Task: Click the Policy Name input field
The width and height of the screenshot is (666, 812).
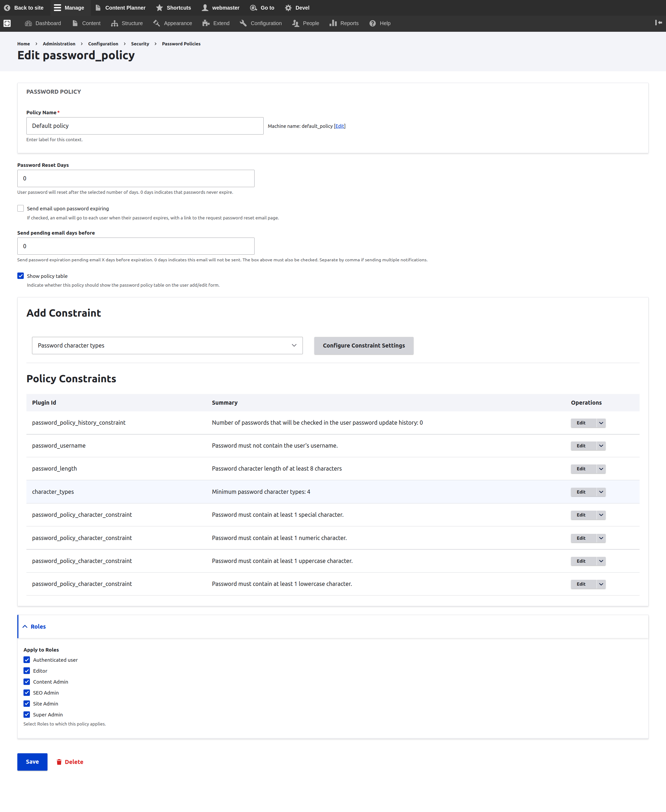Action: tap(144, 125)
